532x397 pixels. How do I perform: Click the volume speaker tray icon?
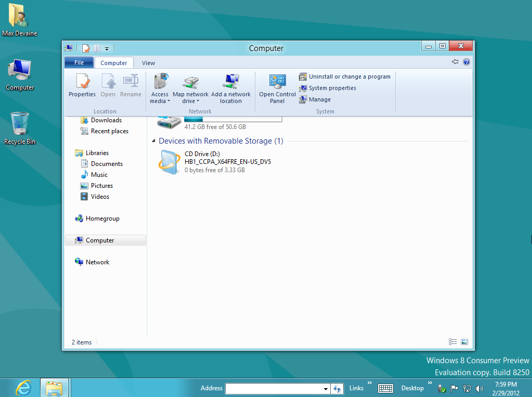pos(479,389)
